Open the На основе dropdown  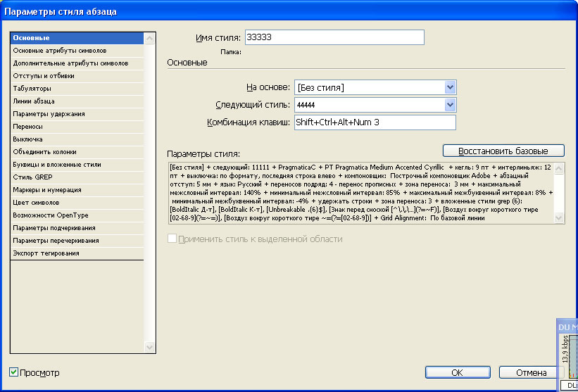pyautogui.click(x=375, y=88)
